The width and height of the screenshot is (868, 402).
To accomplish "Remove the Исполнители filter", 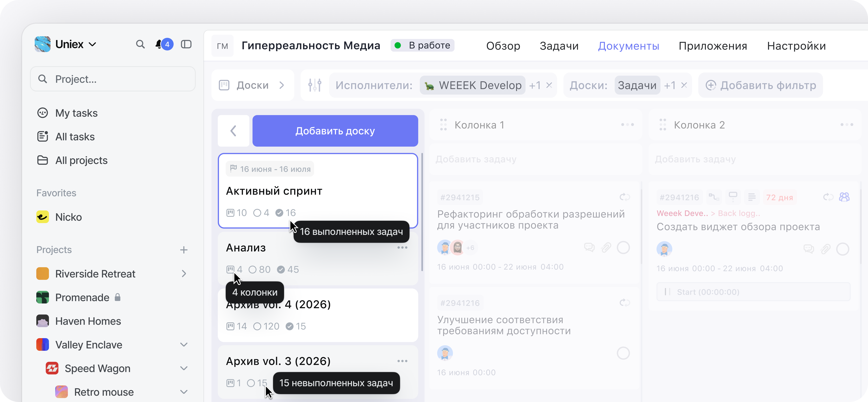I will click(549, 85).
